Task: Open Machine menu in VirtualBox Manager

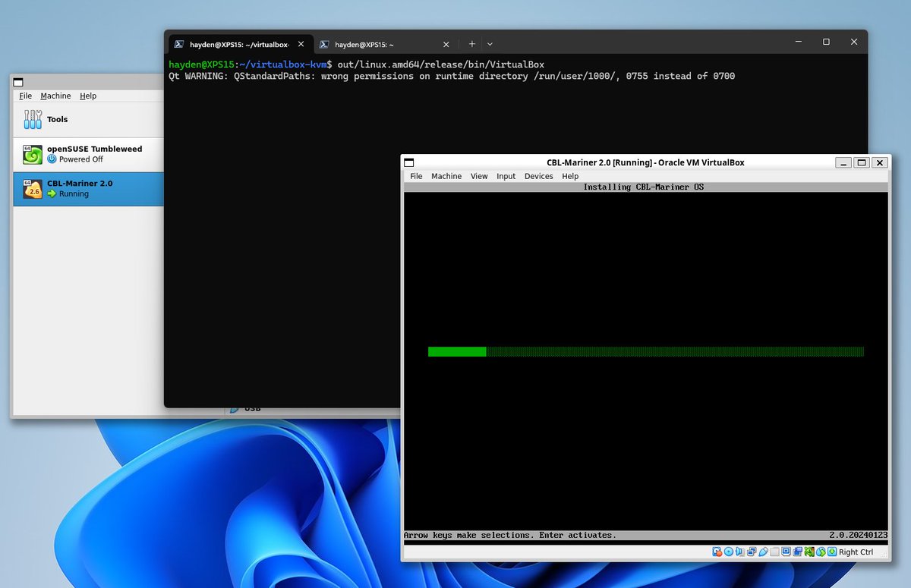Action: click(x=55, y=96)
